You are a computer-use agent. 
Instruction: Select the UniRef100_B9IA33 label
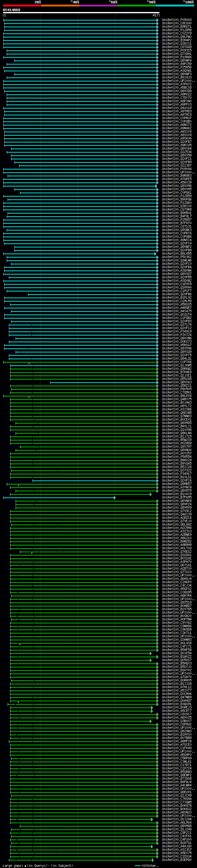(x=177, y=78)
